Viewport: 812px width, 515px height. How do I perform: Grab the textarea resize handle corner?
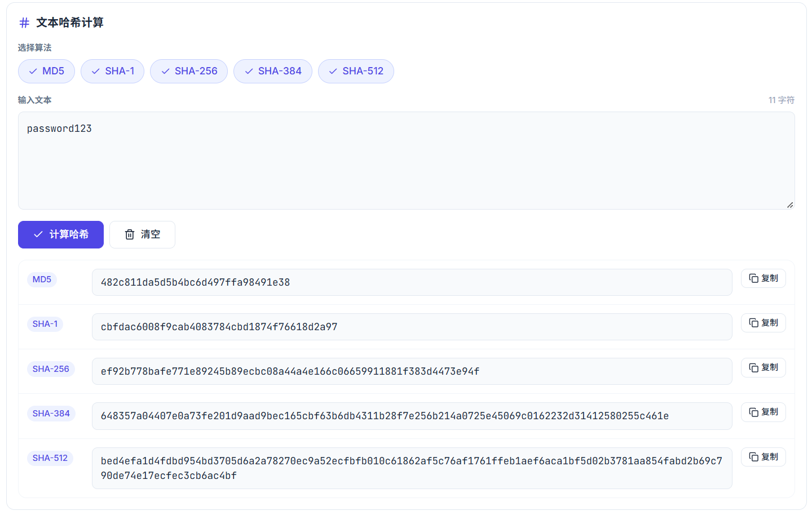click(790, 205)
